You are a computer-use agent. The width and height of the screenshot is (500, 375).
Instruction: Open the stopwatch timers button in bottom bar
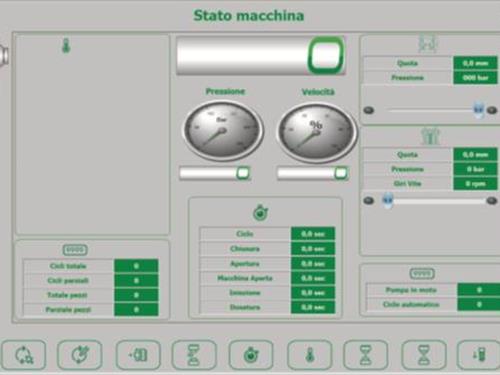click(251, 355)
